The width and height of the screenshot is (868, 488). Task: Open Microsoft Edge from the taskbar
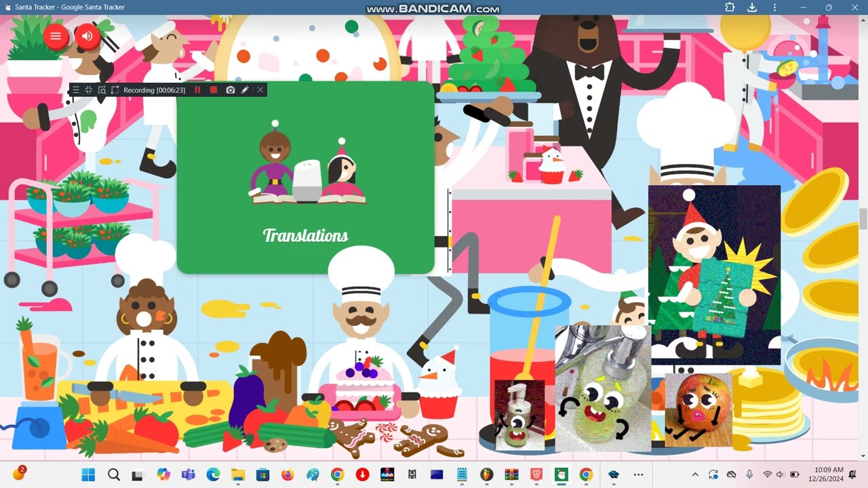[x=213, y=474]
